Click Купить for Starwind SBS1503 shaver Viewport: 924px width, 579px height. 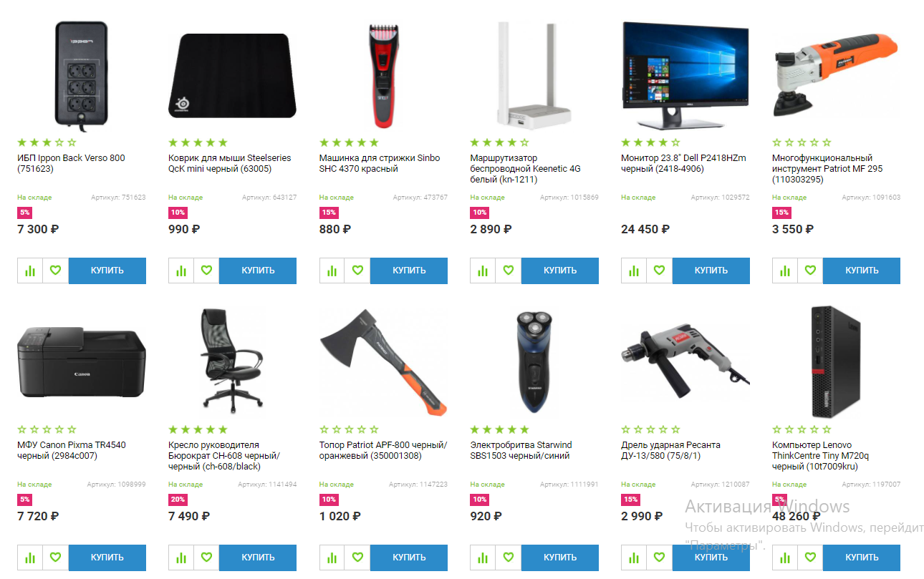[560, 558]
